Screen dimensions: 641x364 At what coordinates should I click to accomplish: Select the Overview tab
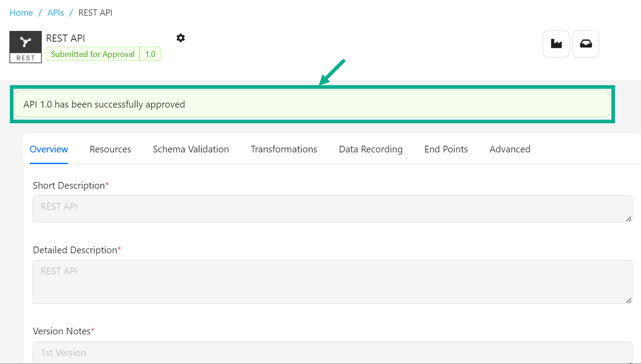pos(49,149)
